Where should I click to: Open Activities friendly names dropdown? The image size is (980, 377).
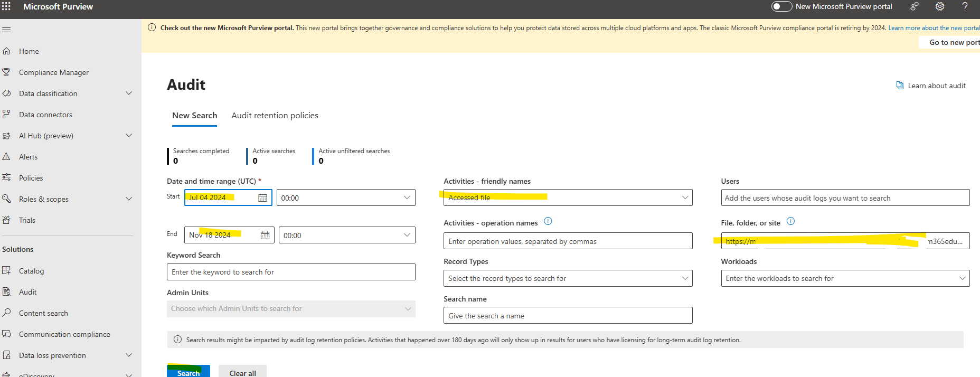(568, 197)
